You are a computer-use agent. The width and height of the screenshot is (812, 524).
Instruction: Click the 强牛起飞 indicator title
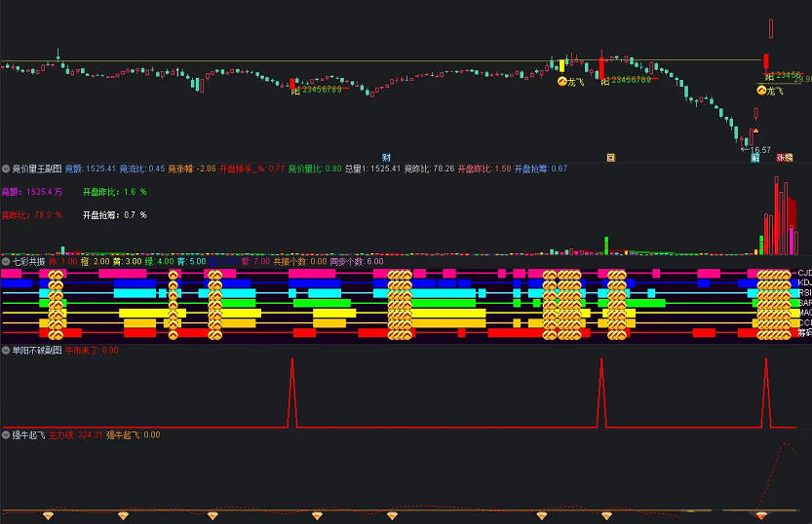pos(30,435)
